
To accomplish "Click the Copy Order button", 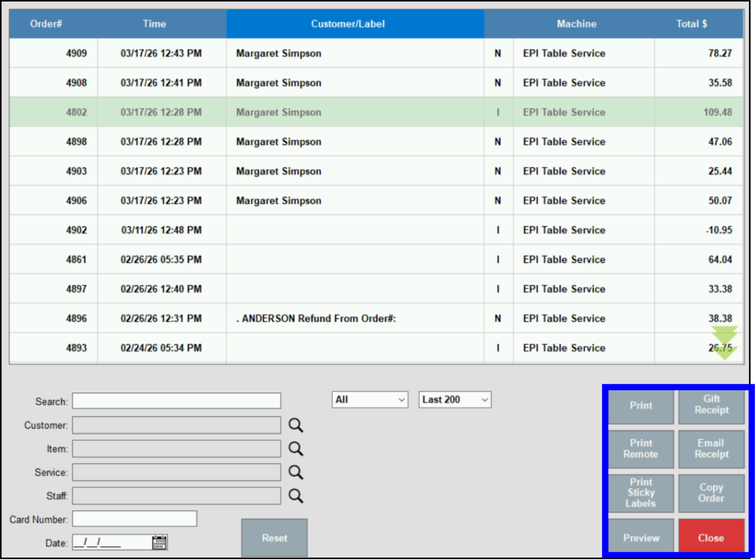I will tap(711, 493).
